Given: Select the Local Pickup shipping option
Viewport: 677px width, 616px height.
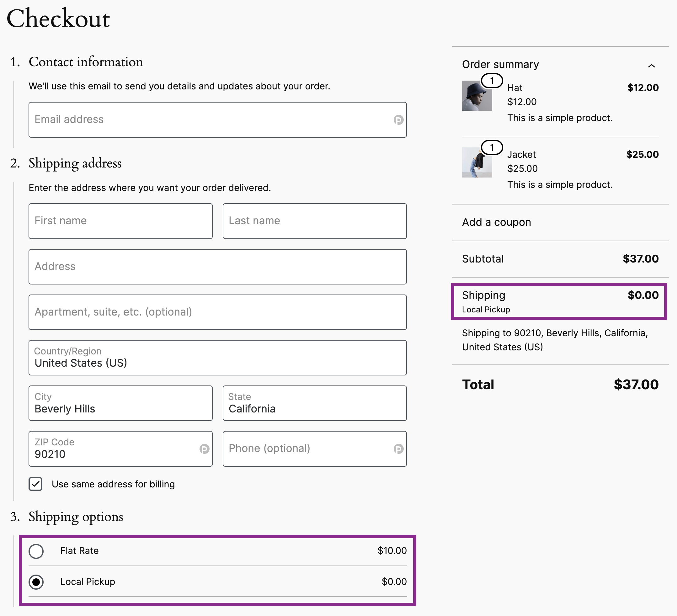Looking at the screenshot, I should tap(37, 582).
